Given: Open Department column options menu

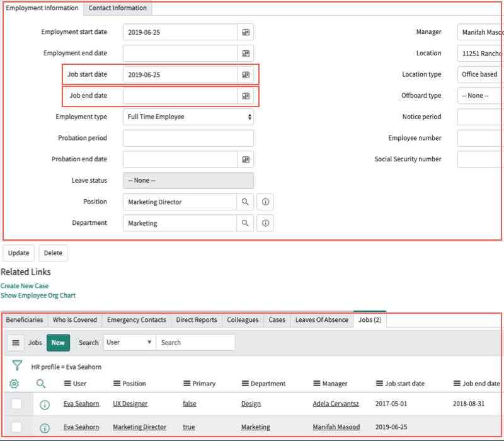Looking at the screenshot, I should click(245, 384).
